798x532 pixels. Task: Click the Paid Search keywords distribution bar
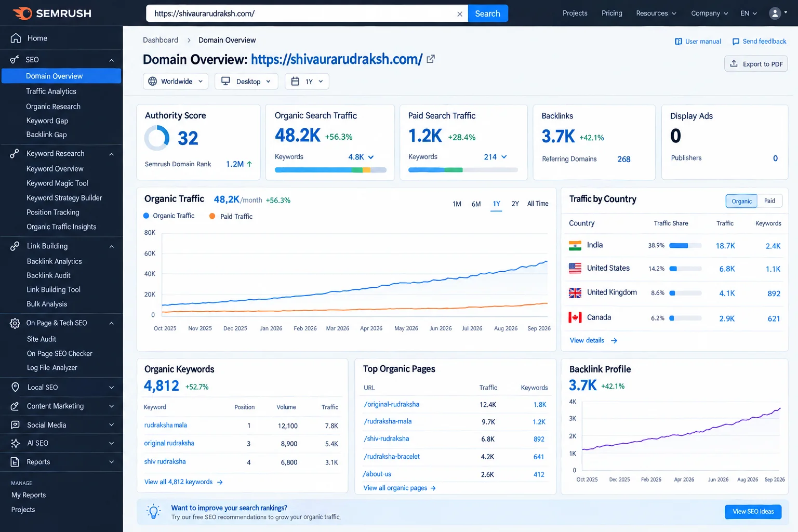(x=463, y=170)
